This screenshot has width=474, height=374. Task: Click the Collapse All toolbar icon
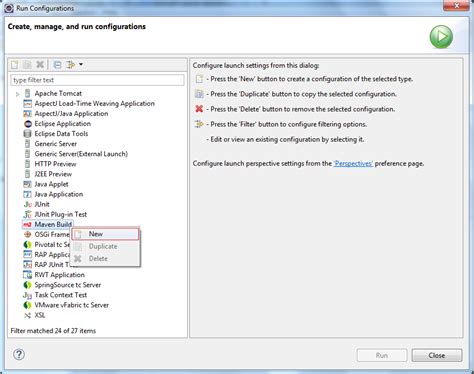[x=57, y=64]
